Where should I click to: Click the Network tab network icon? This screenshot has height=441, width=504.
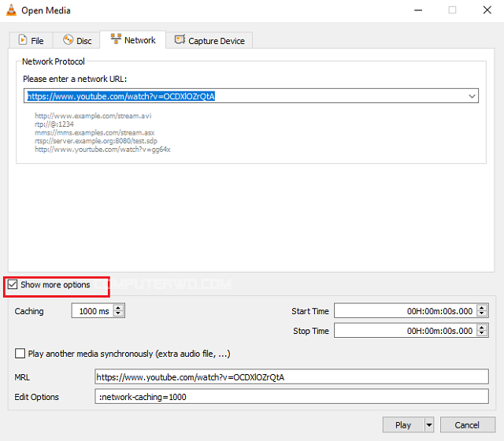(x=116, y=39)
